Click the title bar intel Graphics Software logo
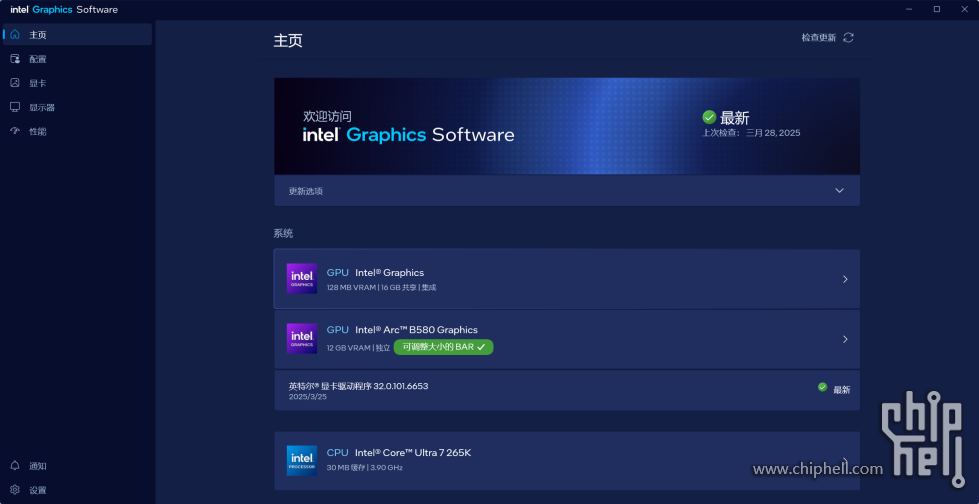This screenshot has width=979, height=504. (64, 9)
